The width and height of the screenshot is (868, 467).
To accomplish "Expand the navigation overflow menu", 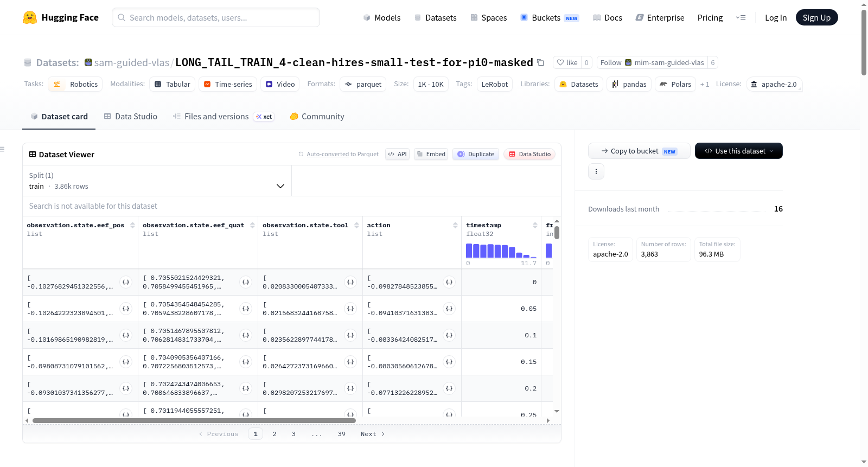I will (741, 17).
